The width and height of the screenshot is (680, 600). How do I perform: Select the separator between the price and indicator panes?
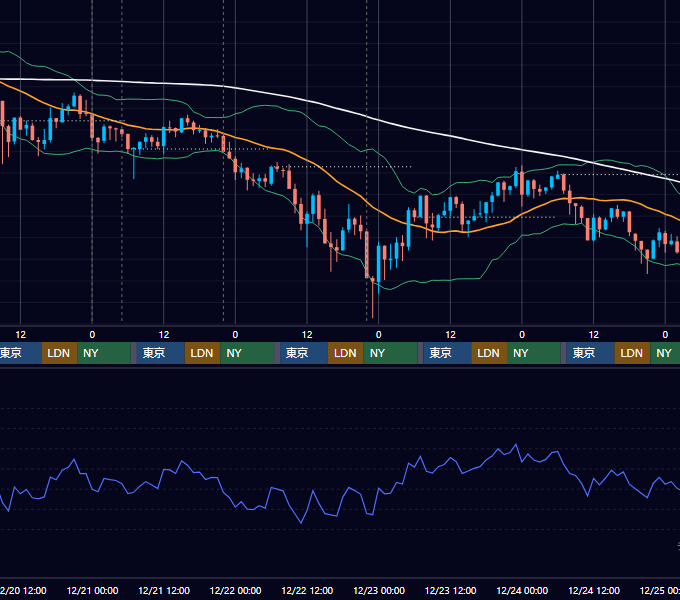click(340, 367)
